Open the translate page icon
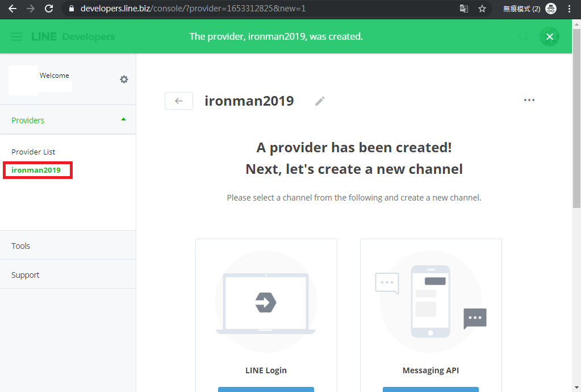This screenshot has height=392, width=581. click(463, 9)
